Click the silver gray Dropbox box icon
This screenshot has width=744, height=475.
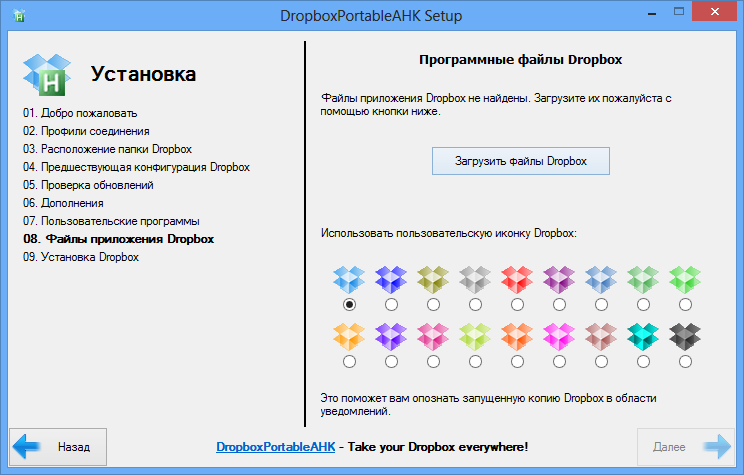(475, 279)
